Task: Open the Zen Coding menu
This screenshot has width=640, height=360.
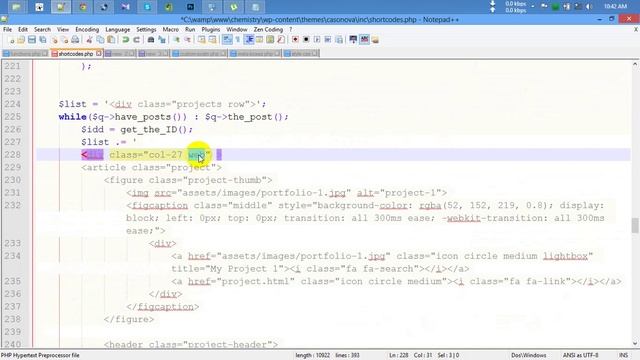Action: 268,29
